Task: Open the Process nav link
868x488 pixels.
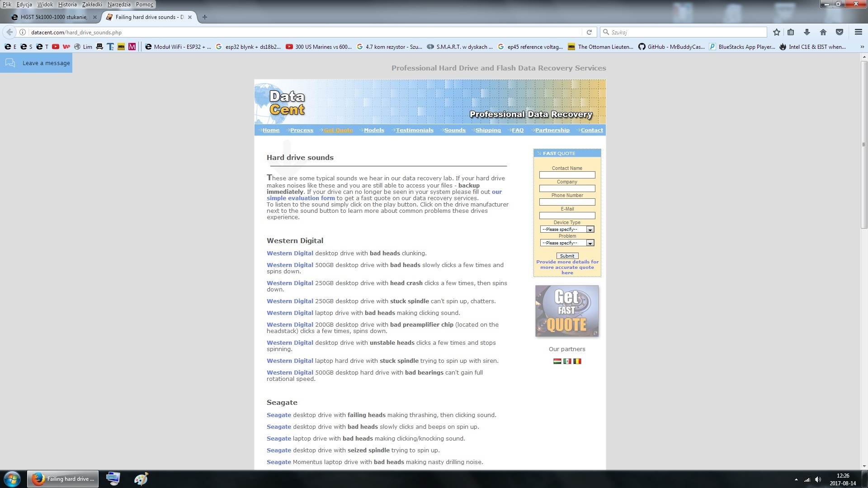Action: pyautogui.click(x=302, y=130)
